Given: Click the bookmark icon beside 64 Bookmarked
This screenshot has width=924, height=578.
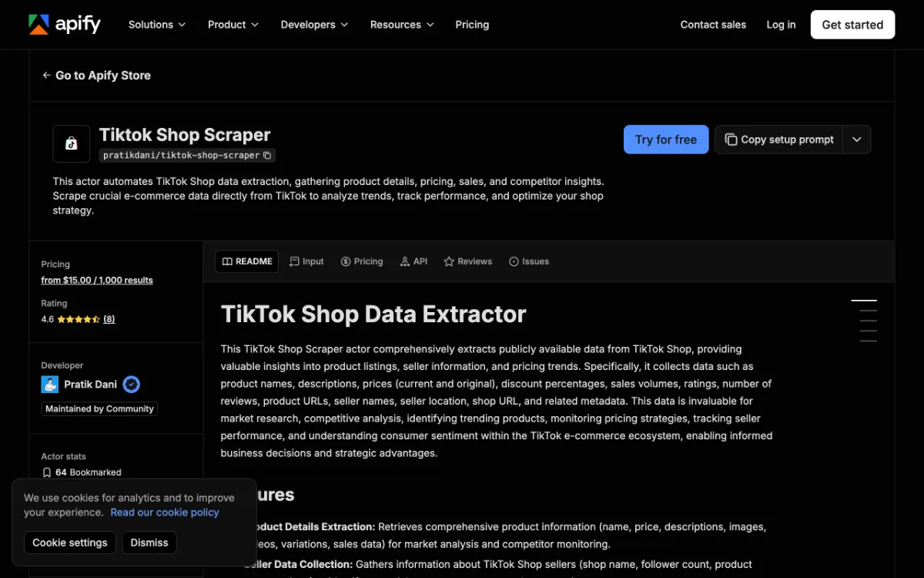Looking at the screenshot, I should click(47, 472).
